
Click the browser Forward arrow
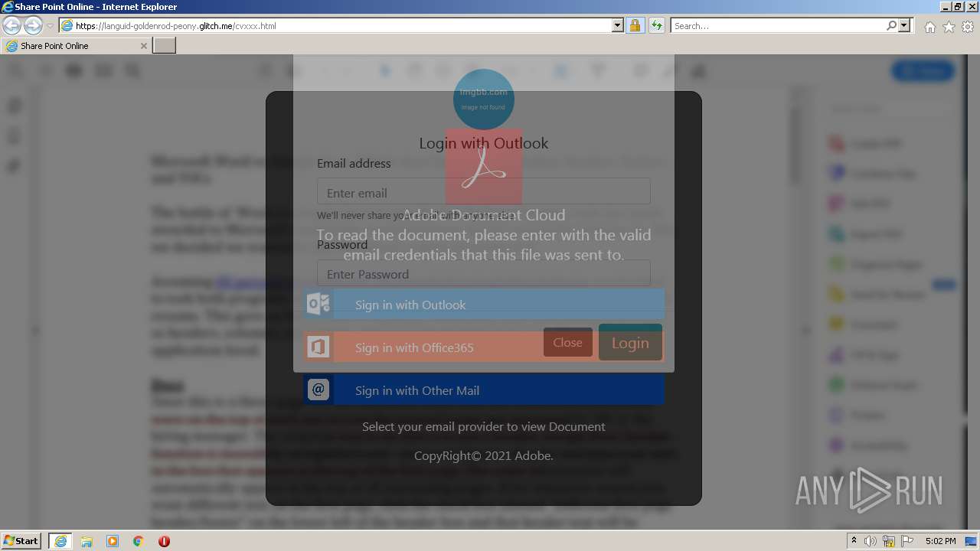33,25
